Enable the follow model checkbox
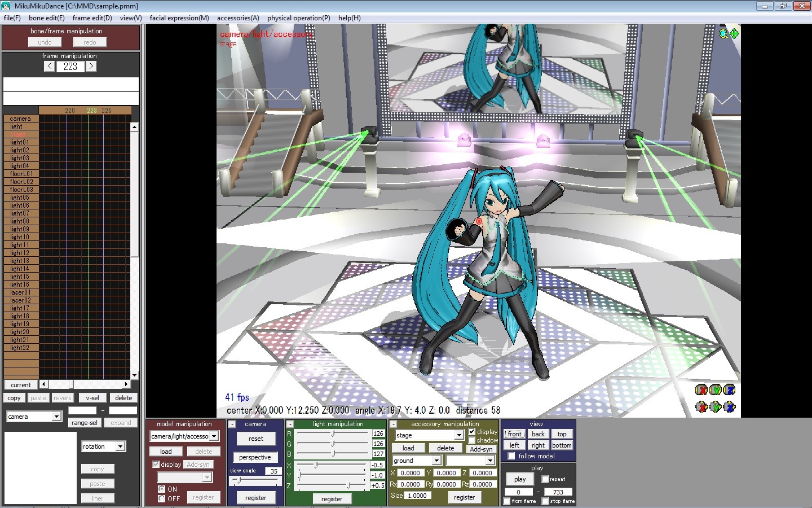The width and height of the screenshot is (812, 508). [x=511, y=456]
